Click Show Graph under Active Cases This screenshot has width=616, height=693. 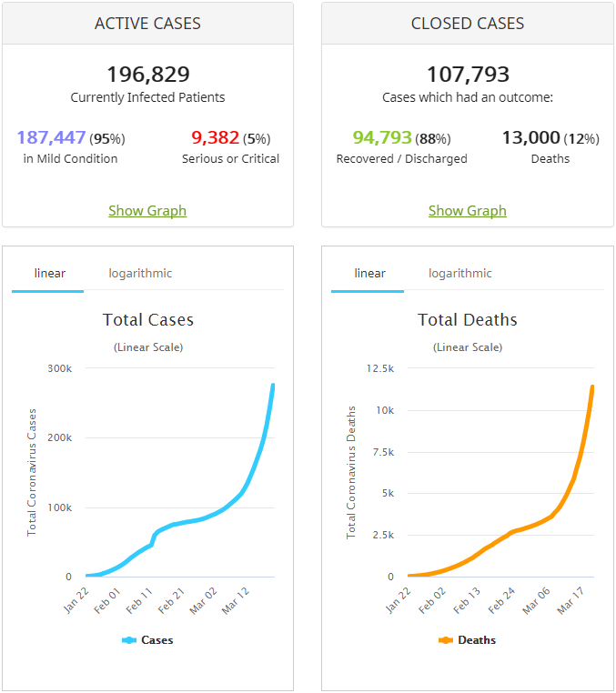tap(147, 211)
